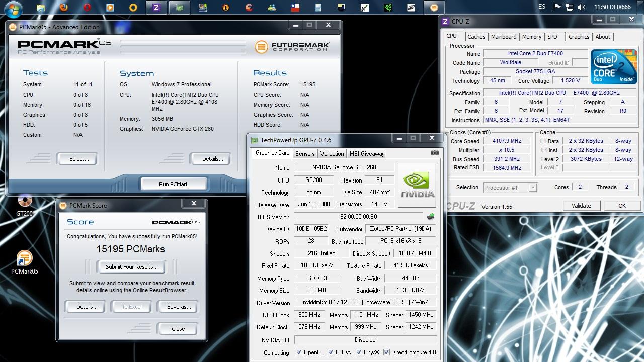
Task: Open the About tab in CPU-Z
Action: (603, 37)
